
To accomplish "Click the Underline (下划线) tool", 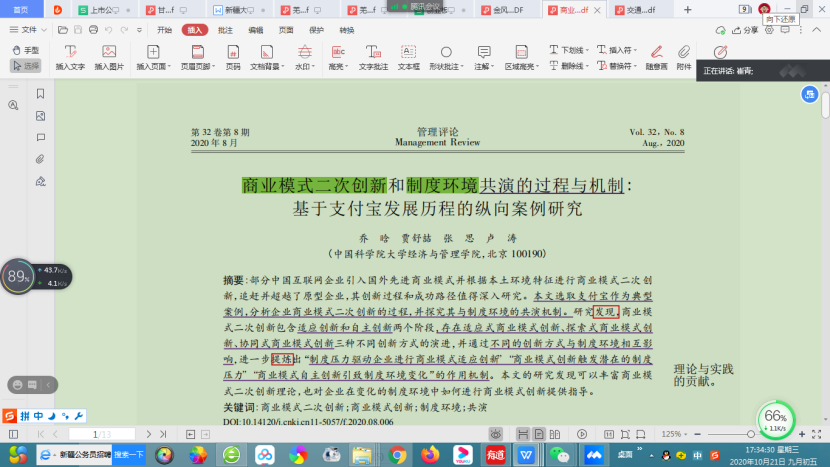I will pos(569,50).
